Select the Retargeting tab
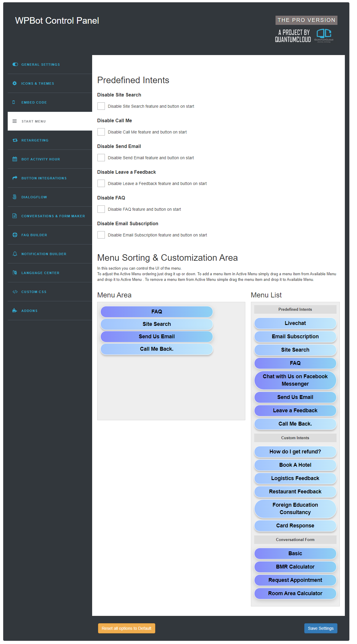357x644 pixels. click(50, 140)
